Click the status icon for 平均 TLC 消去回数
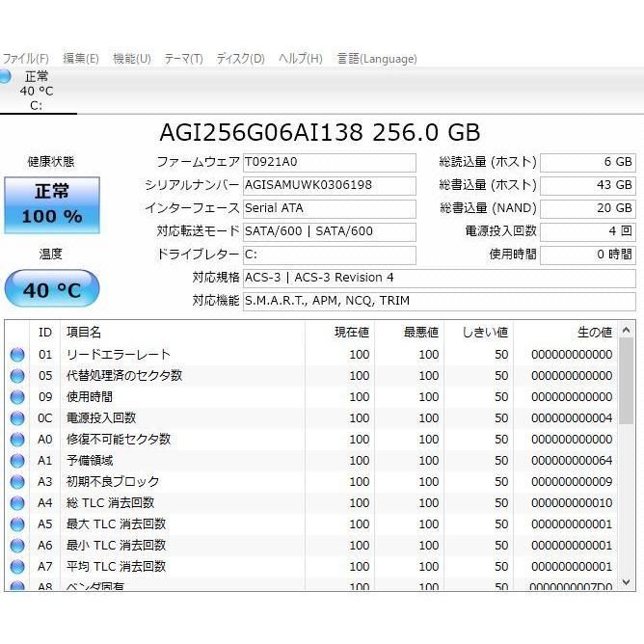644x644 pixels. tap(17, 567)
